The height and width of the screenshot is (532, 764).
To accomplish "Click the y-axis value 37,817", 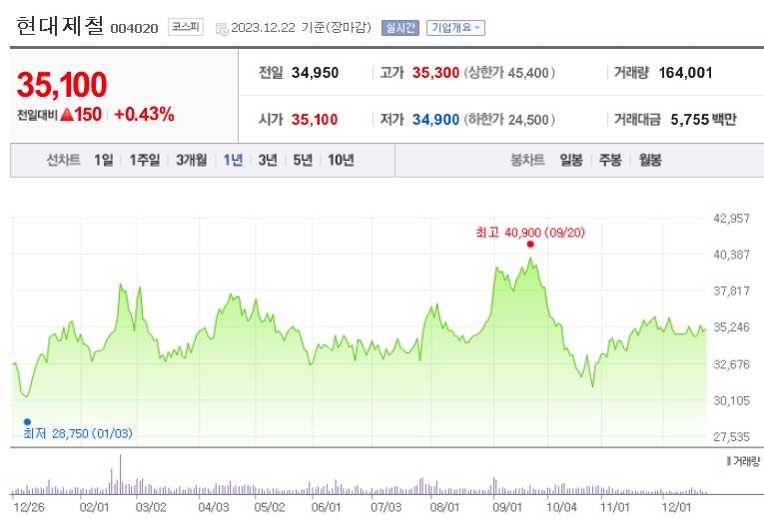I will click(x=731, y=290).
